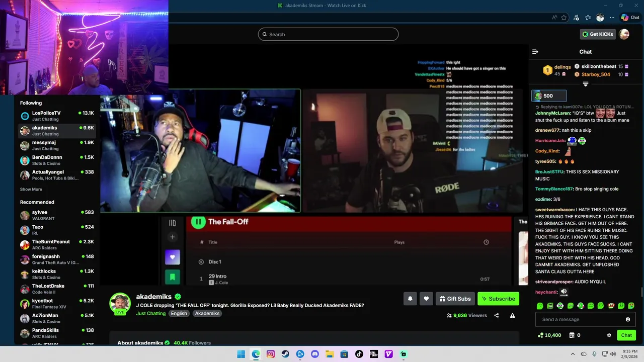Open Instagram from the taskbar
The width and height of the screenshot is (644, 362).
tap(271, 354)
